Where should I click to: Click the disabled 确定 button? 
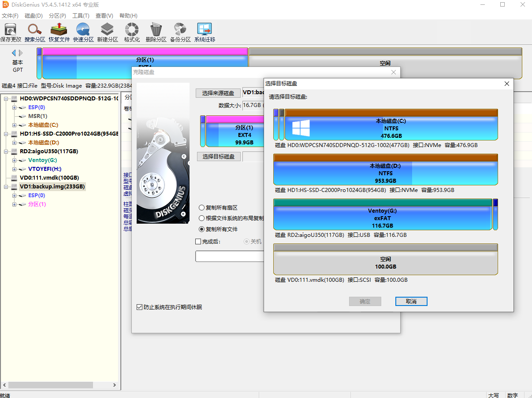point(365,301)
